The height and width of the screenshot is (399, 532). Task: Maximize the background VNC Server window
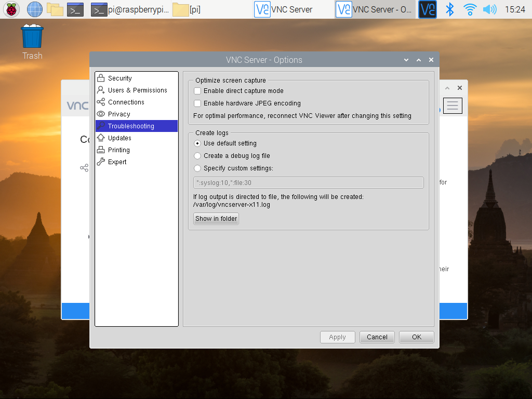point(447,88)
